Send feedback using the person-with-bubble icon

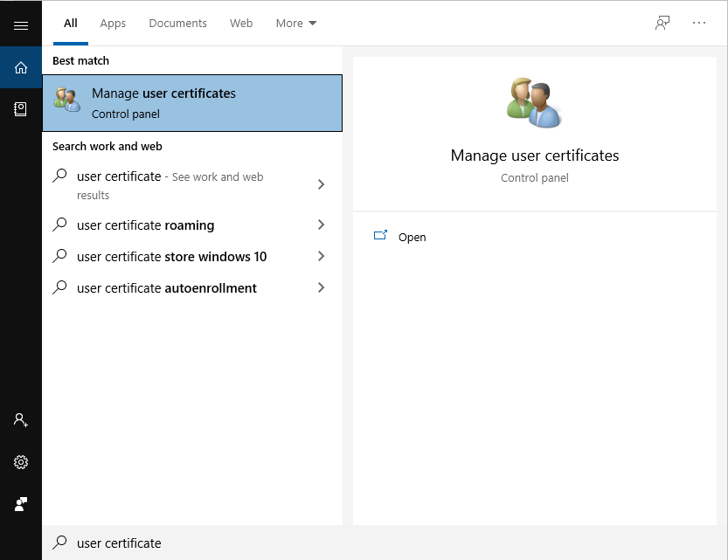[21, 504]
